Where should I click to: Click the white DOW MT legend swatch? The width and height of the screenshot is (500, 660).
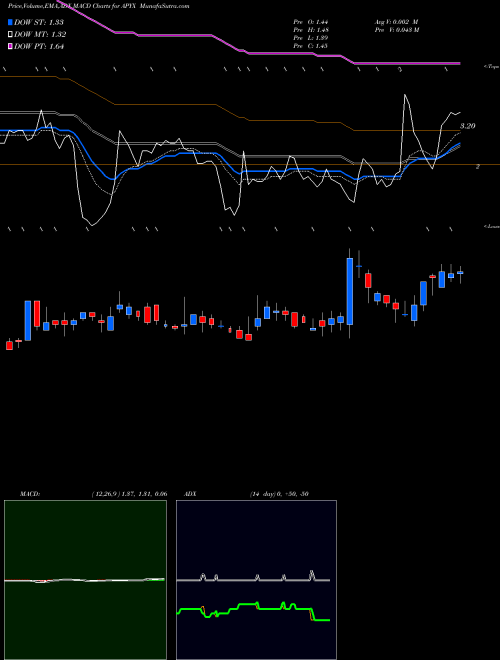coord(11,35)
